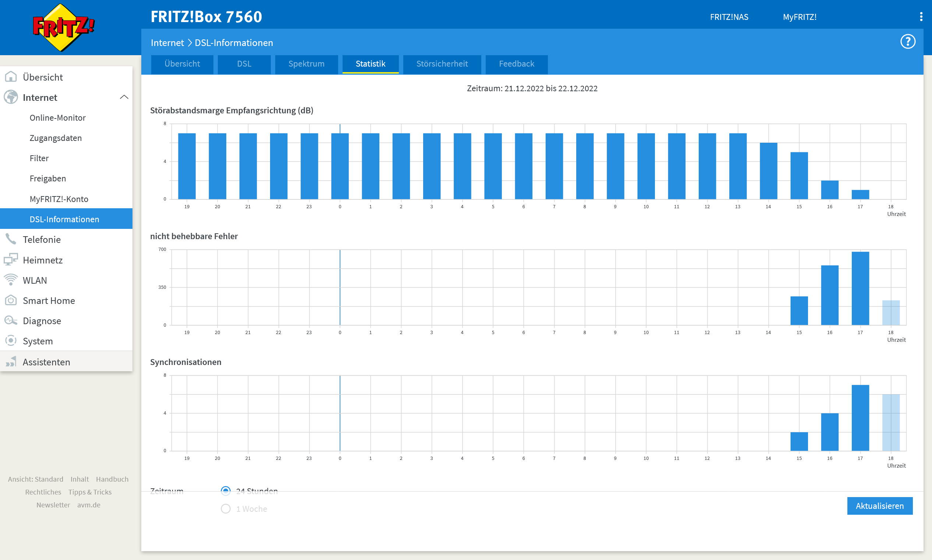Click the Telefonie phone icon

click(11, 239)
